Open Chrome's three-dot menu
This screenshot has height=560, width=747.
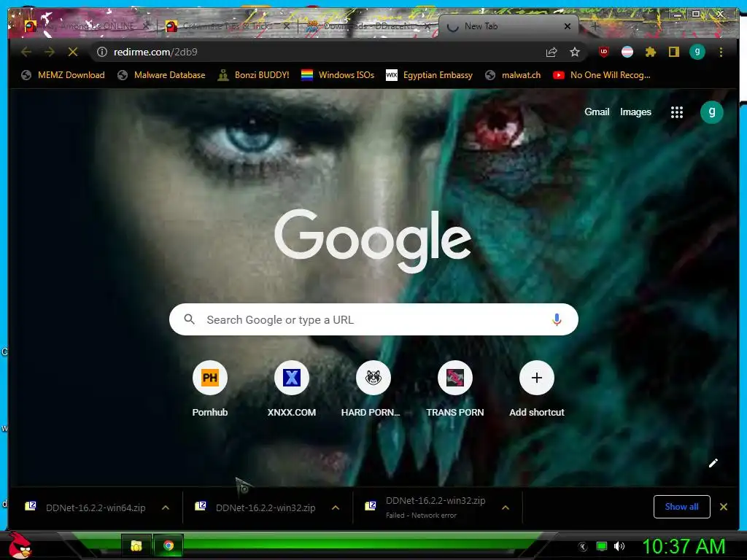point(721,52)
